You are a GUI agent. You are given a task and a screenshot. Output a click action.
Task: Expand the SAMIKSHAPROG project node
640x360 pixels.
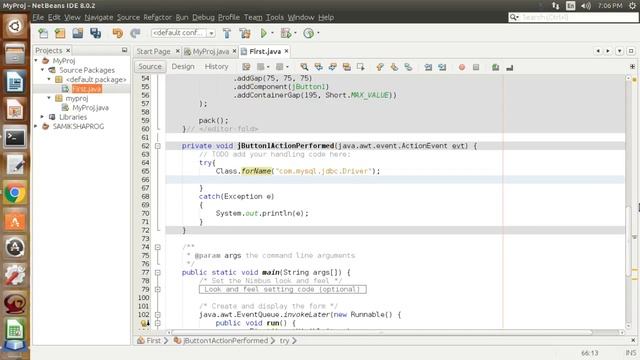click(x=36, y=126)
